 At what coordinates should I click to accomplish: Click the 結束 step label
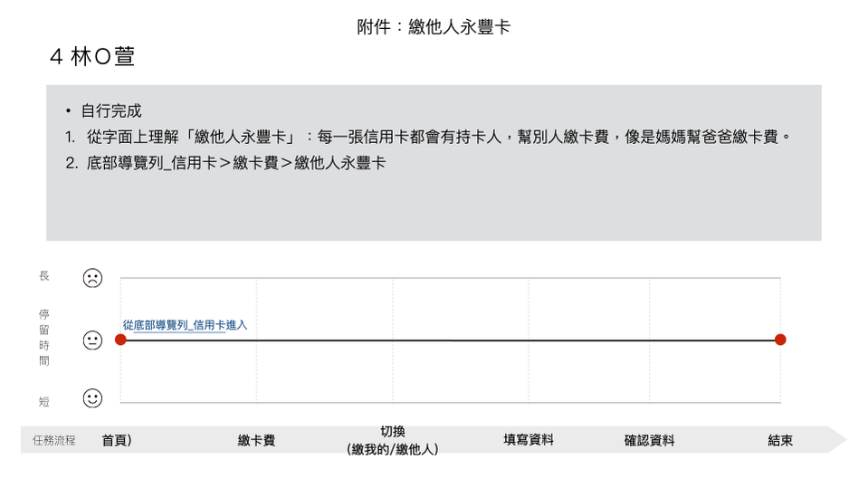pos(780,440)
